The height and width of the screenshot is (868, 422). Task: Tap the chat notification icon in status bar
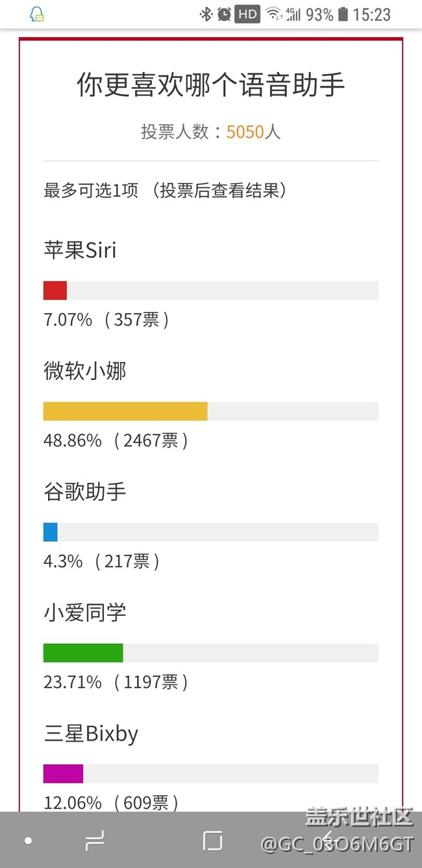pos(37,14)
